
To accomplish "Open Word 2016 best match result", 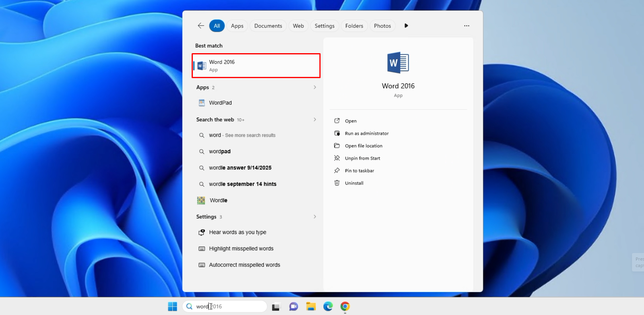I will pos(256,66).
